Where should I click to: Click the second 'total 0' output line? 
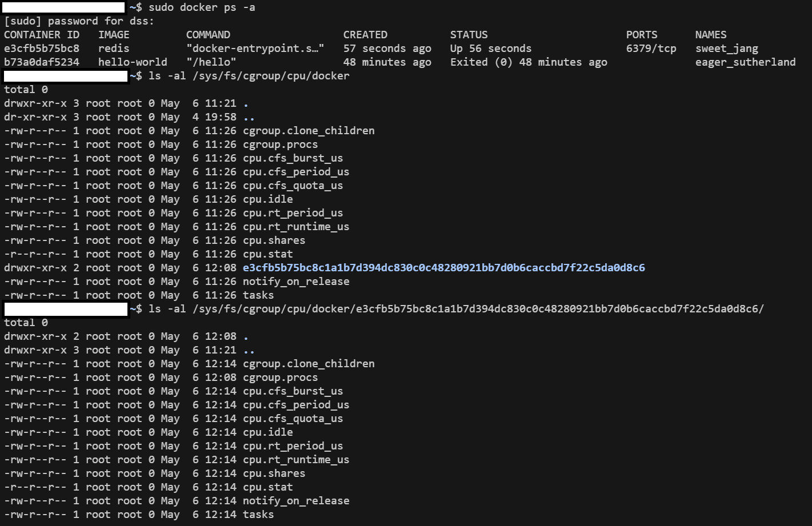pos(26,323)
